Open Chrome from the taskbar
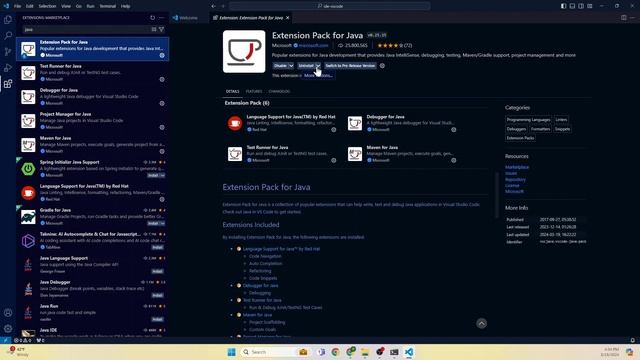This screenshot has width=640, height=360. pyautogui.click(x=336, y=352)
